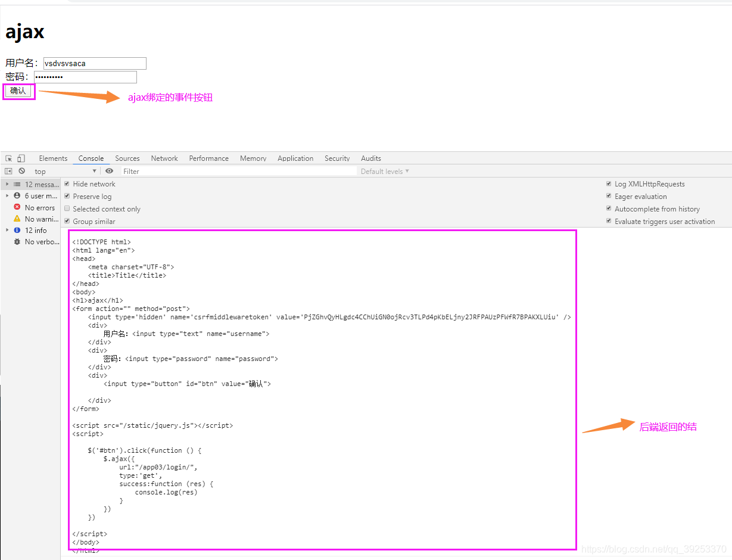This screenshot has width=732, height=560.
Task: Click the logged 'csrfmiddlewaretoken' input line
Action: (329, 318)
